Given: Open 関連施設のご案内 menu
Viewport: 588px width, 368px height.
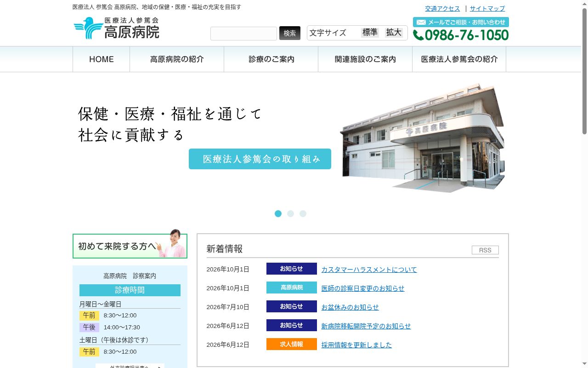Looking at the screenshot, I should (365, 59).
